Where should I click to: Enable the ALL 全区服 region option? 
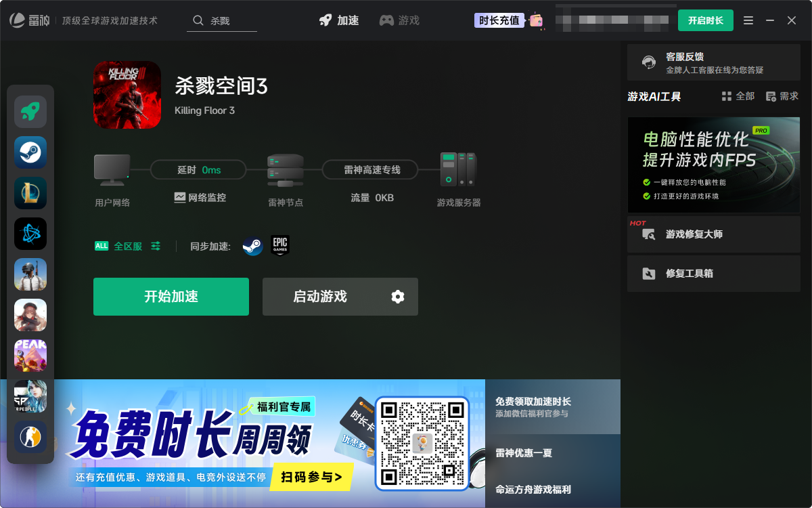[101, 246]
